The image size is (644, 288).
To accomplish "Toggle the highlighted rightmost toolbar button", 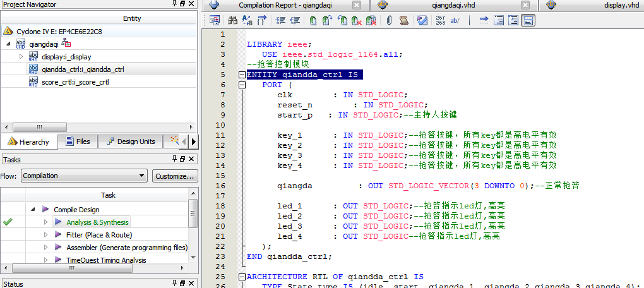I will 528,20.
